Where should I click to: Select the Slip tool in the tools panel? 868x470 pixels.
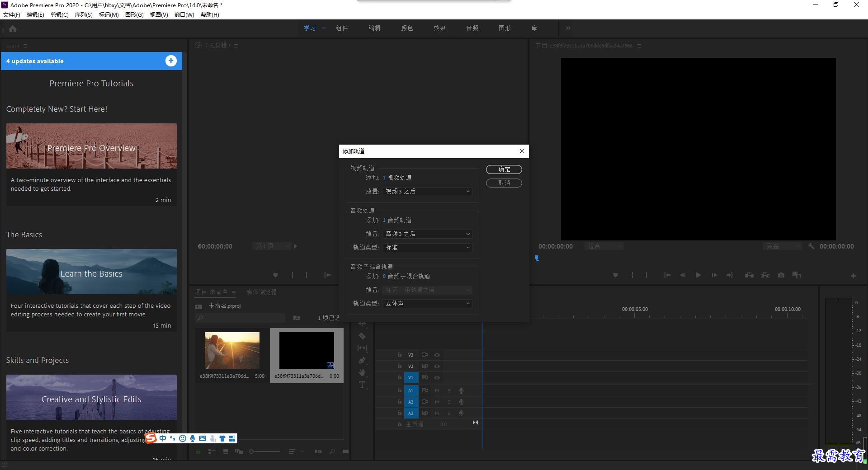pyautogui.click(x=362, y=348)
